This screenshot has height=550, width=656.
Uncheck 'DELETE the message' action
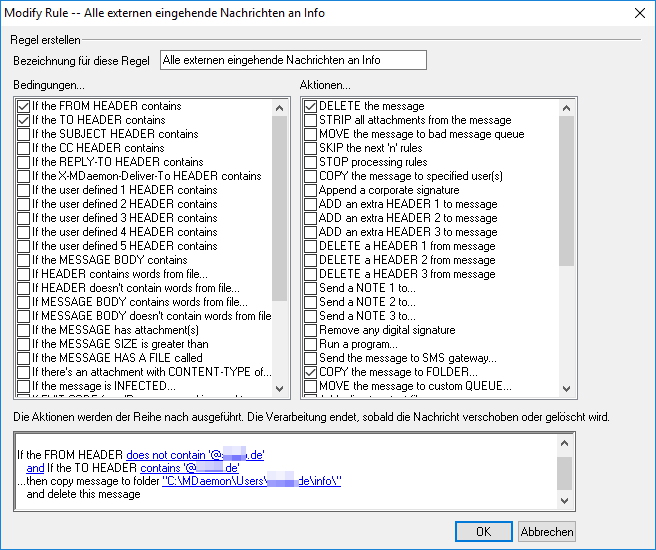tap(311, 106)
